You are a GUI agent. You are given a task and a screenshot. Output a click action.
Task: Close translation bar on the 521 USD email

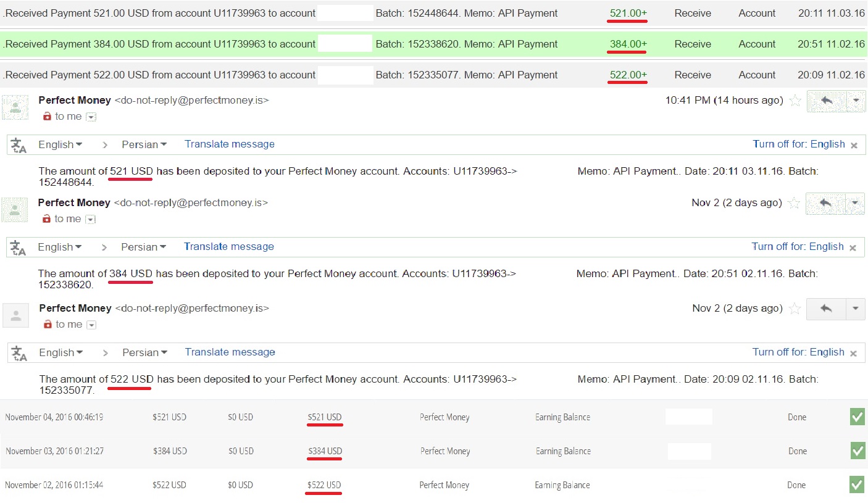(x=854, y=146)
